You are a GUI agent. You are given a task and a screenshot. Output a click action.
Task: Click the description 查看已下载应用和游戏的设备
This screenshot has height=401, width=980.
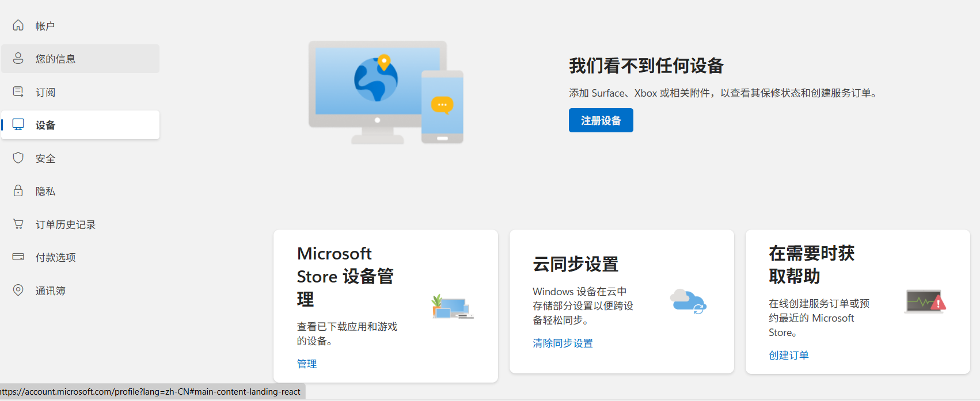(347, 334)
